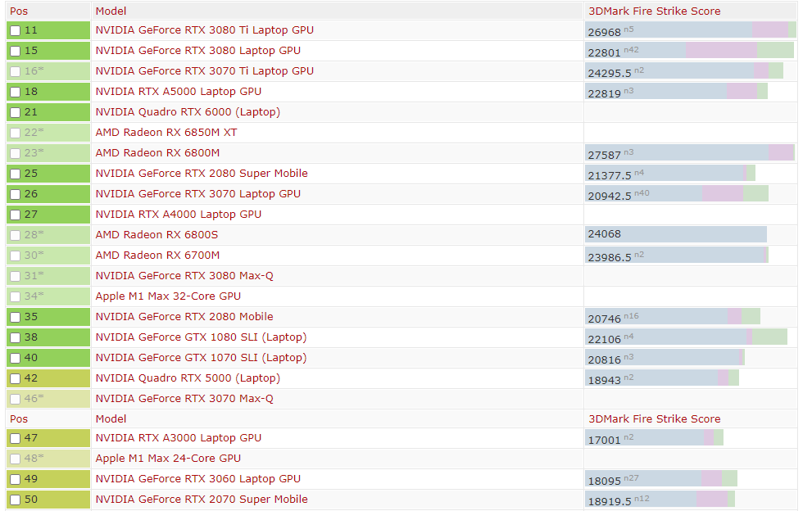
Task: Open NVIDIA GeForce GTX 1070 SLI (Laptop)
Action: [x=201, y=357]
